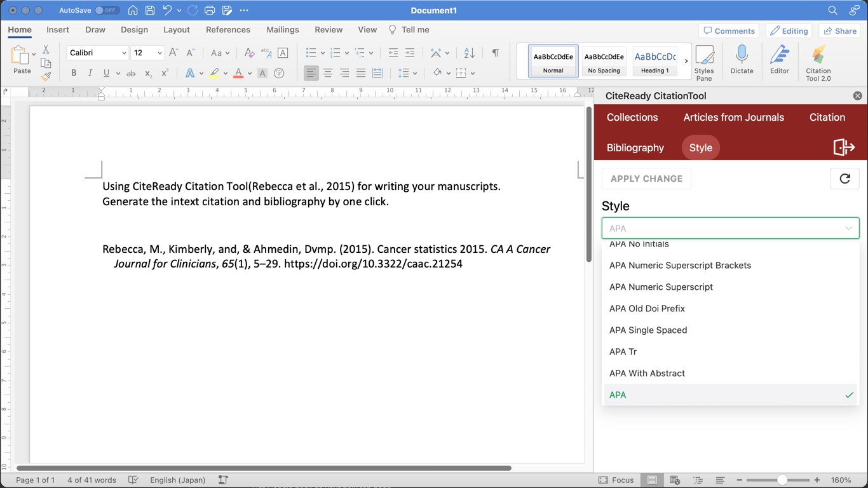Viewport: 868px width, 488px height.
Task: Open the font size 12 dropdown
Action: point(159,53)
